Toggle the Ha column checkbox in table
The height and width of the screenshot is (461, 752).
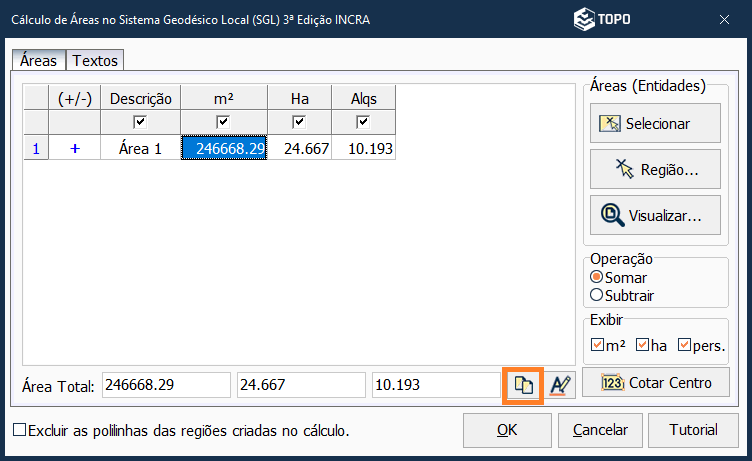(299, 122)
